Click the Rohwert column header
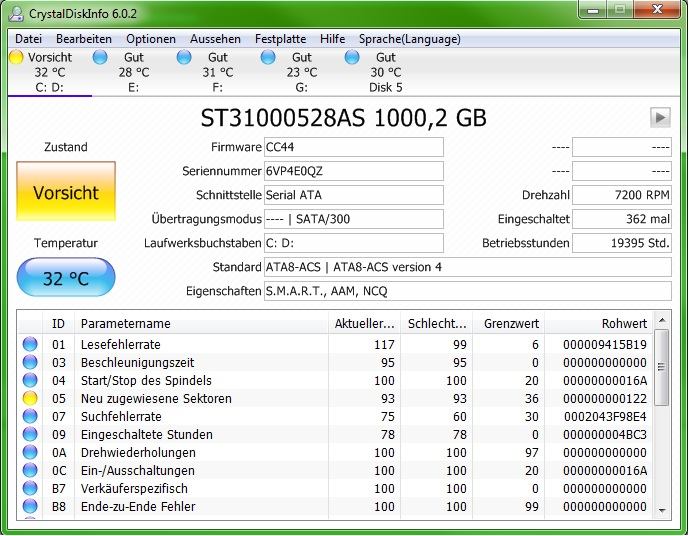 [599, 324]
